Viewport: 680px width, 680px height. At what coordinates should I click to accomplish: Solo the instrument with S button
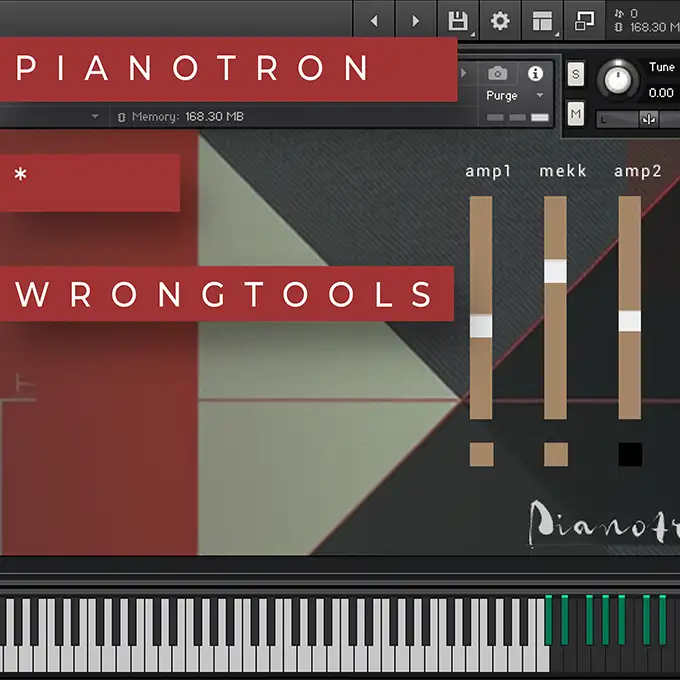click(576, 74)
